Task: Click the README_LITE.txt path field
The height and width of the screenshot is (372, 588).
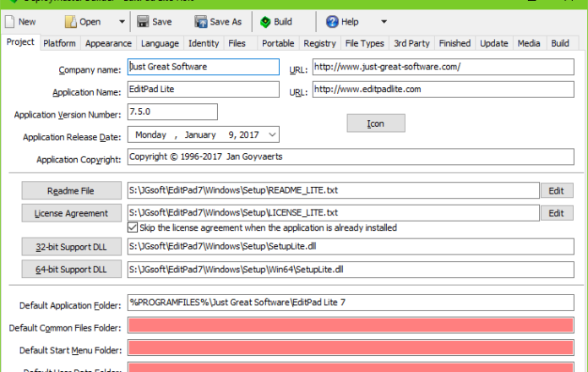Action: [334, 190]
